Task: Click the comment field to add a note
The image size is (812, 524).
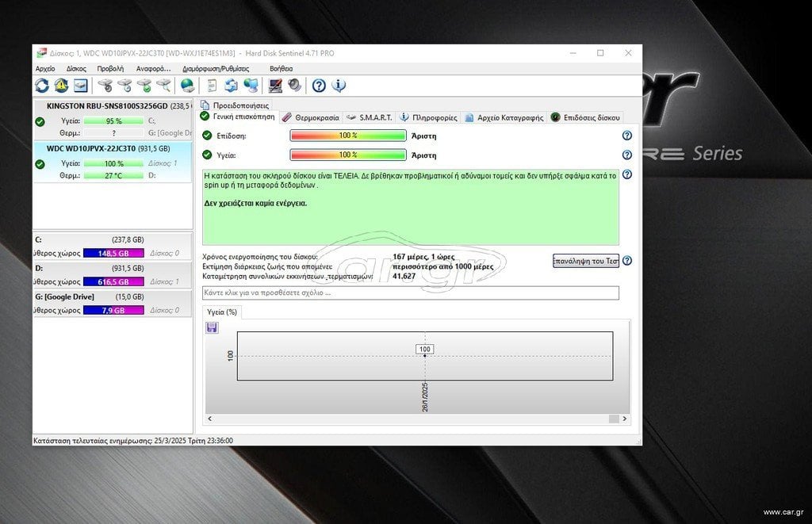Action: click(x=411, y=293)
